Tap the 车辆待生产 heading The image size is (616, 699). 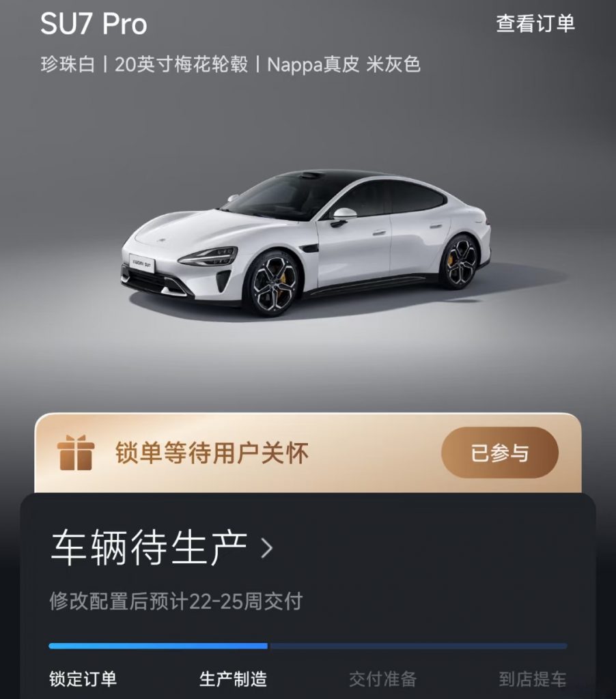[x=149, y=547]
